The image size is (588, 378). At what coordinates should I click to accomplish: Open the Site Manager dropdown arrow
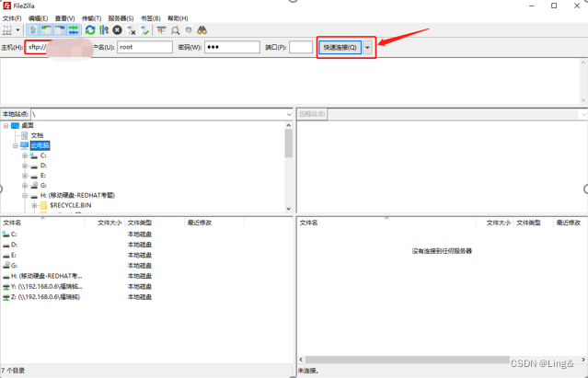(x=17, y=30)
